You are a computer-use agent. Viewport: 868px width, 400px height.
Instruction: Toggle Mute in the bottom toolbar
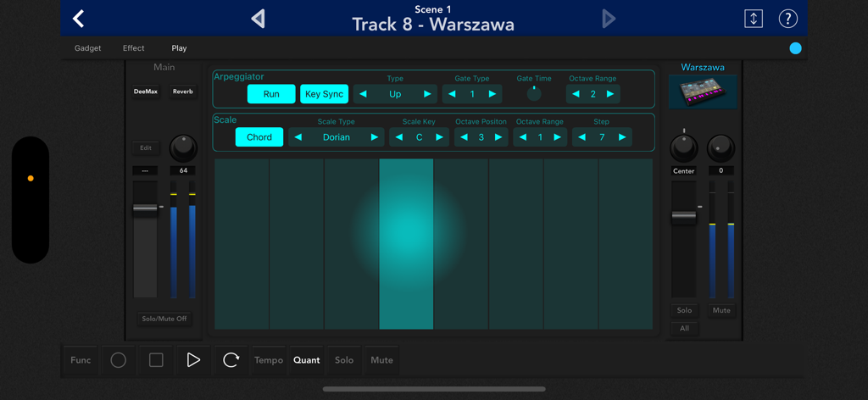pos(381,360)
